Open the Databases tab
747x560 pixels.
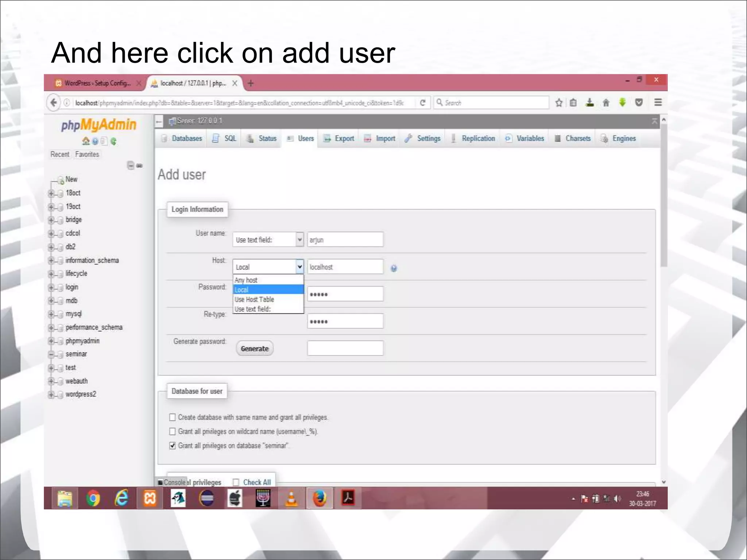(182, 139)
